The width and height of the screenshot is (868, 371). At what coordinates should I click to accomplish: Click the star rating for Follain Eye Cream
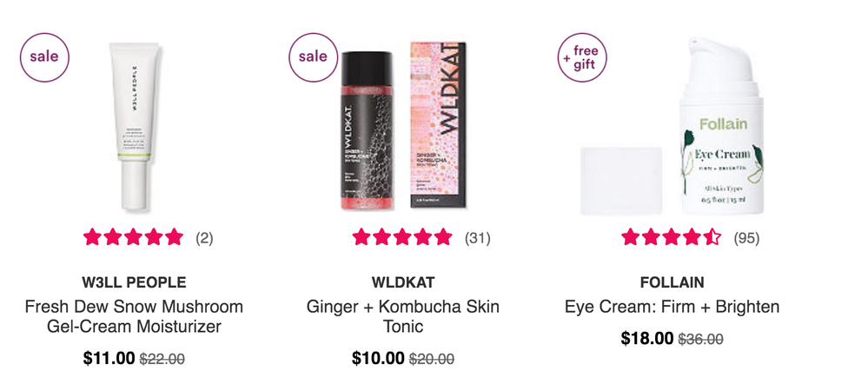tap(671, 236)
